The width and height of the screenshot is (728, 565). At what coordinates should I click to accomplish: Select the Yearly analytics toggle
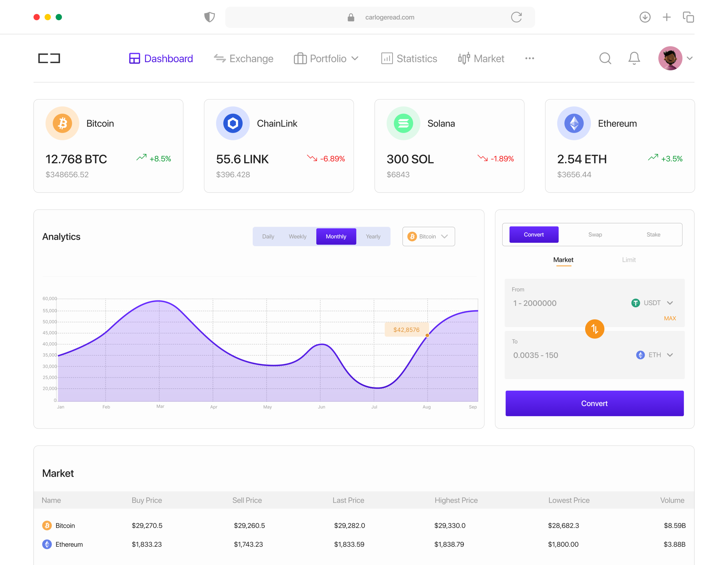373,236
